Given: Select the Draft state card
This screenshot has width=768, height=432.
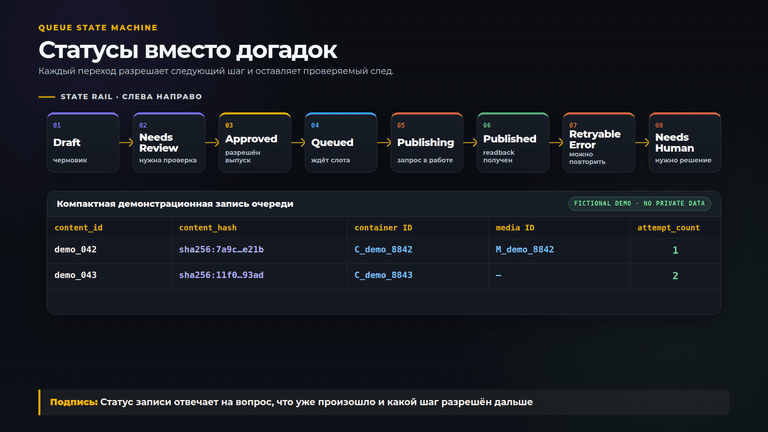Looking at the screenshot, I should (x=83, y=143).
